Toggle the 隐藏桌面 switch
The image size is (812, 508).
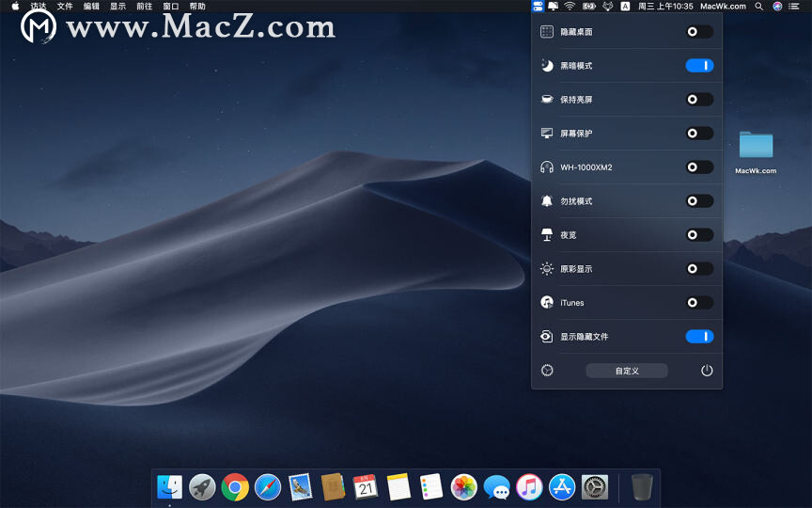pos(699,32)
